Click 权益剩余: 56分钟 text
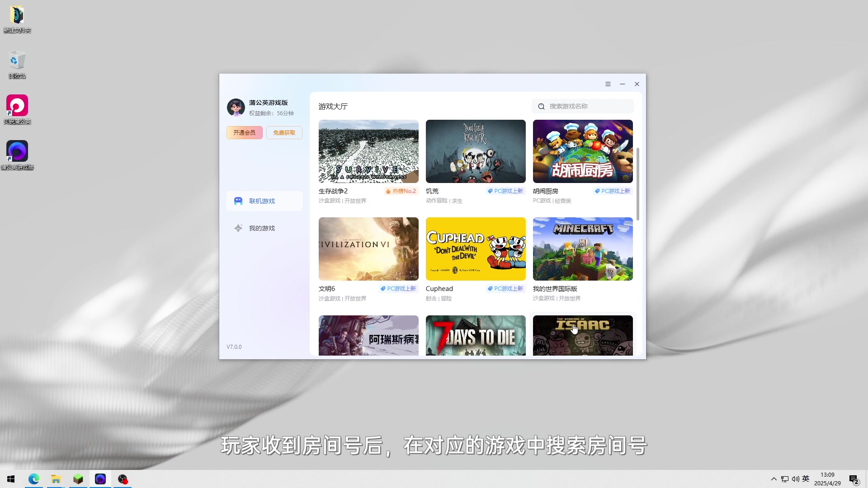Screen dimensions: 868x488 (271, 113)
